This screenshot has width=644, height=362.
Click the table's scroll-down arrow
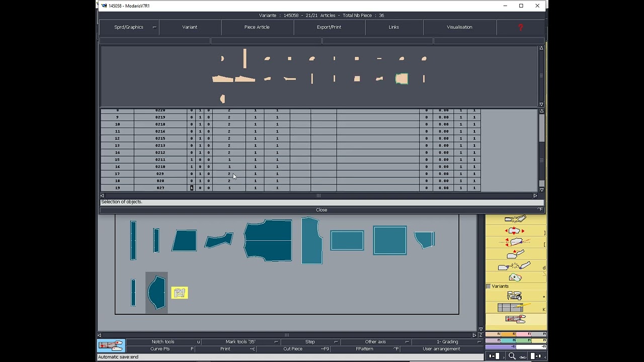[x=541, y=190]
